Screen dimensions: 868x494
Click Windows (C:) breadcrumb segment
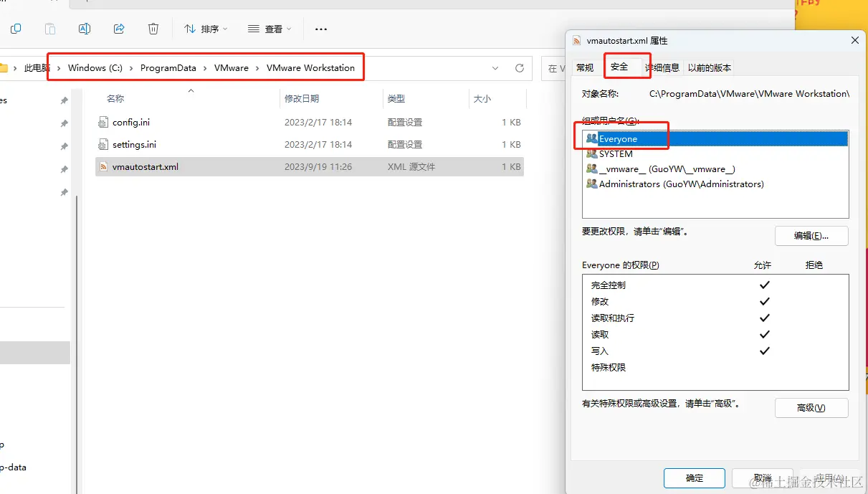tap(95, 68)
